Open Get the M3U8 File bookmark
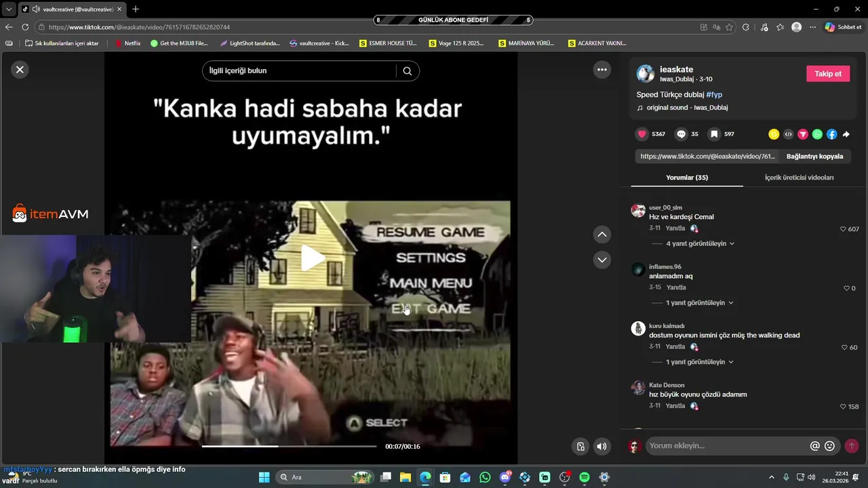This screenshot has width=868, height=488. 179,43
